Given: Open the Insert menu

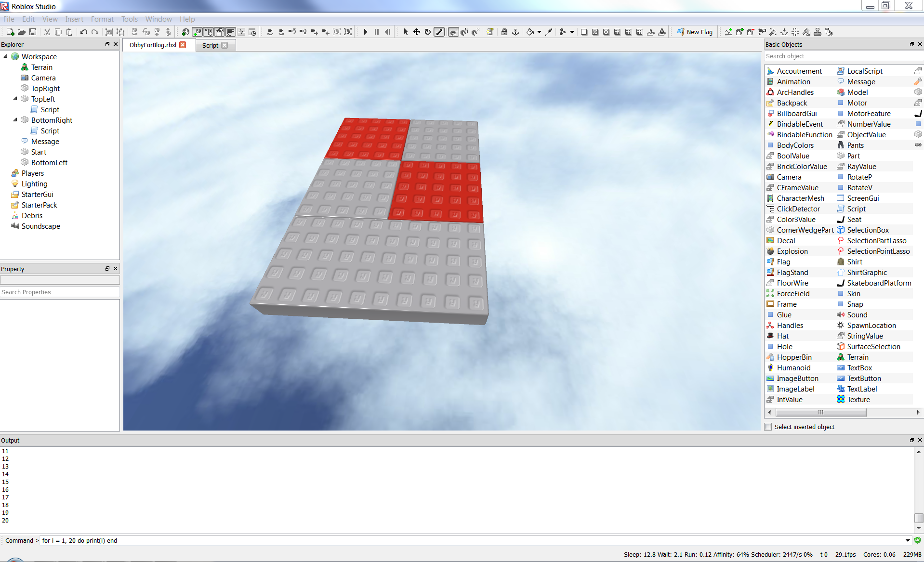Looking at the screenshot, I should [x=74, y=19].
